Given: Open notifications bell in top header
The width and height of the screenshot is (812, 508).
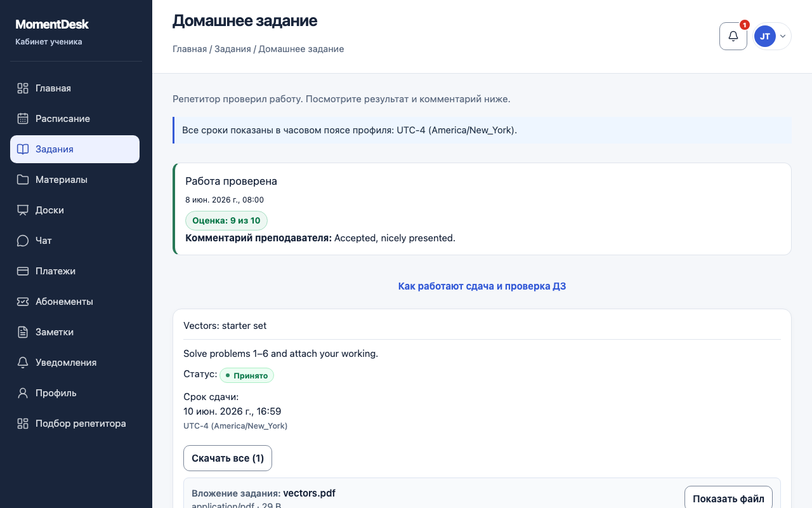Looking at the screenshot, I should (733, 36).
